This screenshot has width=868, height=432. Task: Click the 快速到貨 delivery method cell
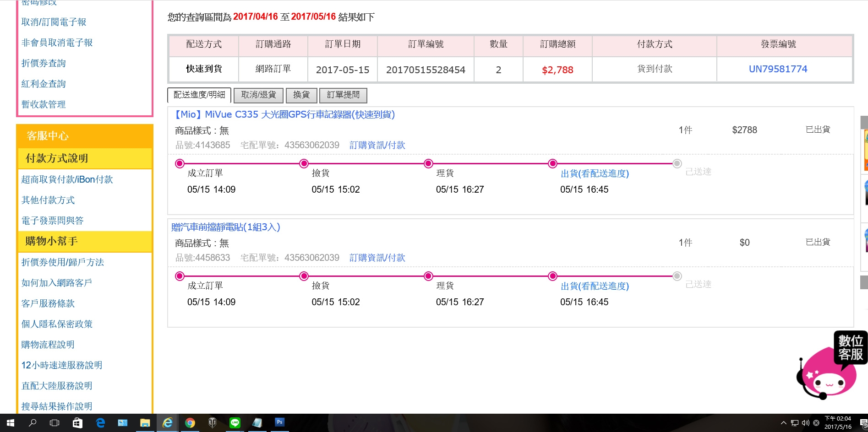click(x=204, y=69)
